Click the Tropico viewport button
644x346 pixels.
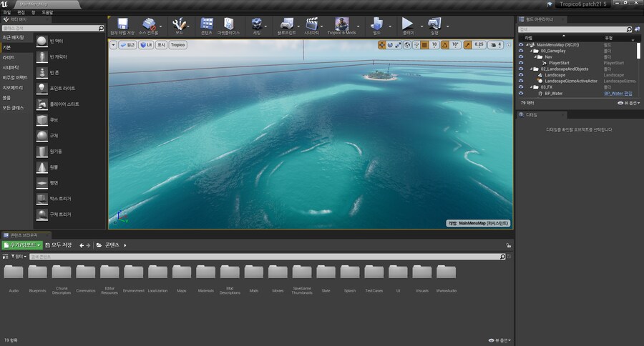click(178, 45)
